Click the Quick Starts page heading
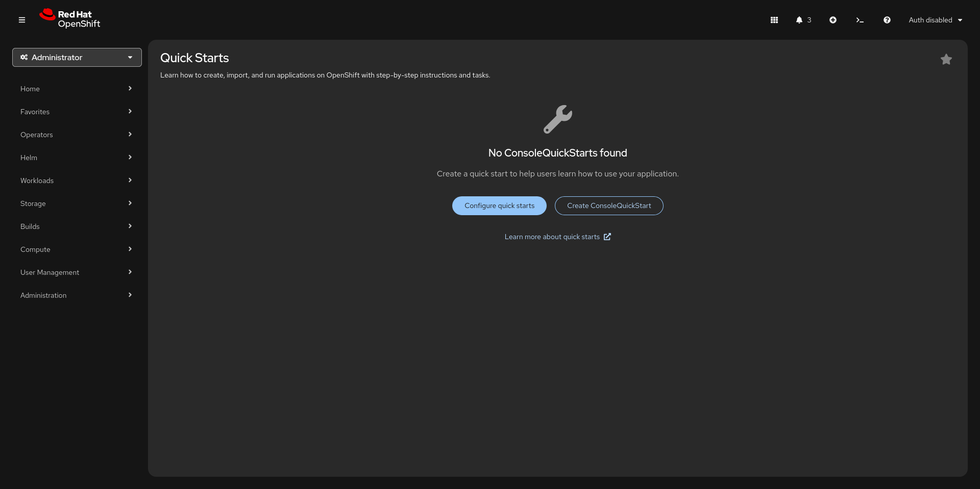 pos(194,58)
